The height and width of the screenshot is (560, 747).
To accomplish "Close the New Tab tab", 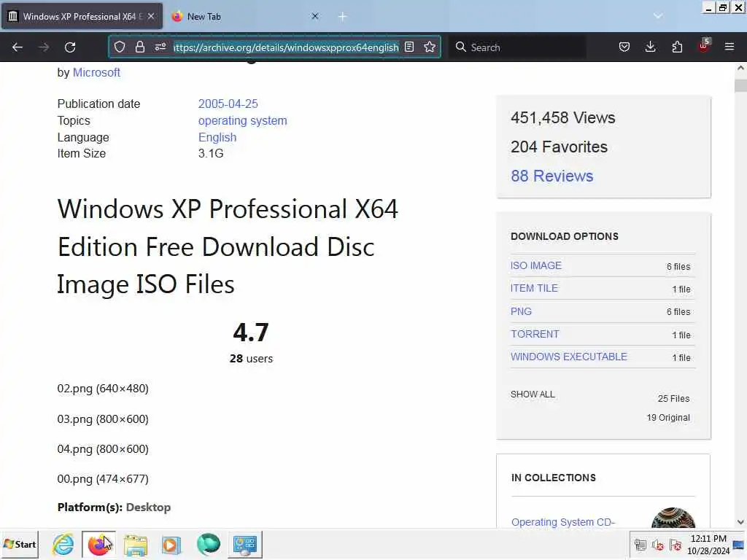I will pyautogui.click(x=315, y=16).
